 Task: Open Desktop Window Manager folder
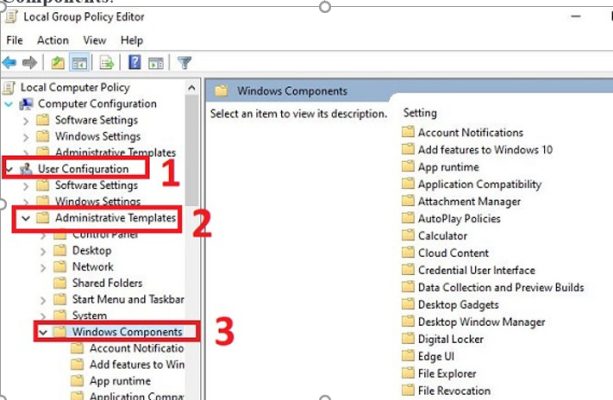click(481, 322)
